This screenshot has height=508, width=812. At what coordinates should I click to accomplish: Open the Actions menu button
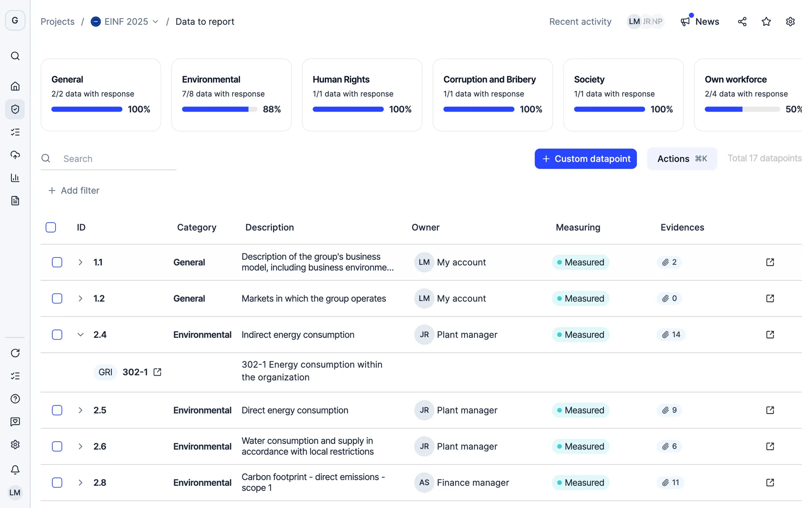click(x=682, y=158)
